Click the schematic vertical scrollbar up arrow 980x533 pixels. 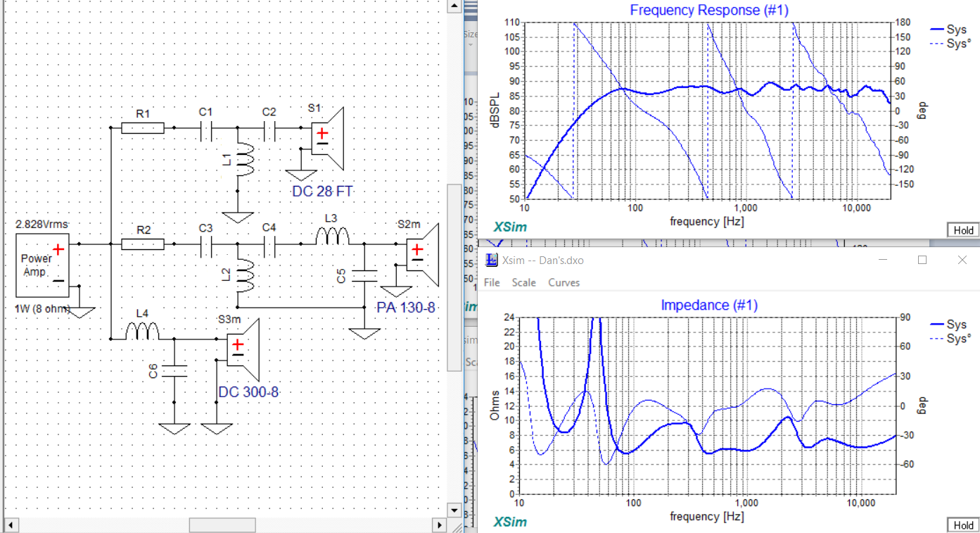click(x=454, y=6)
